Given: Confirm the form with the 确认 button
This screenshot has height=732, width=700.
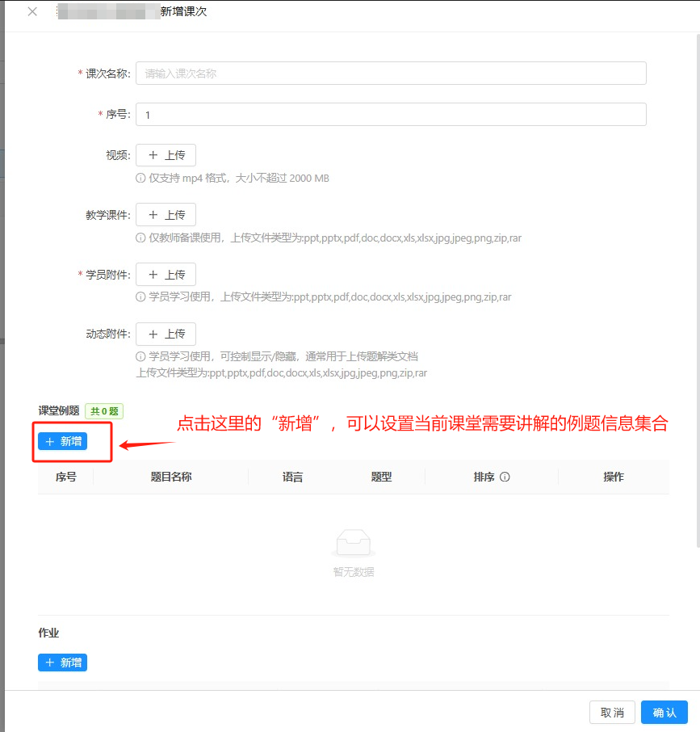Looking at the screenshot, I should tap(664, 713).
